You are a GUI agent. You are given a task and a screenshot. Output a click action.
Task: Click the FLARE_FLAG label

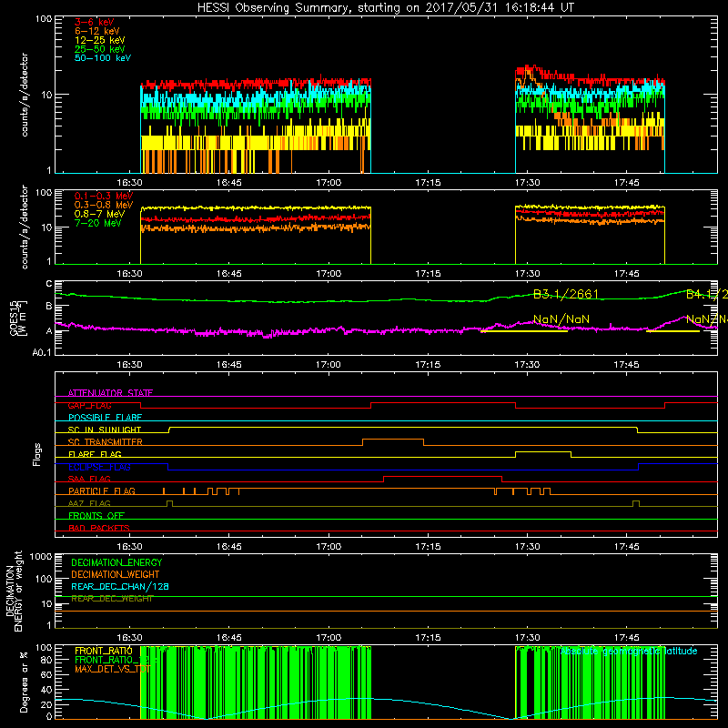pos(95,455)
